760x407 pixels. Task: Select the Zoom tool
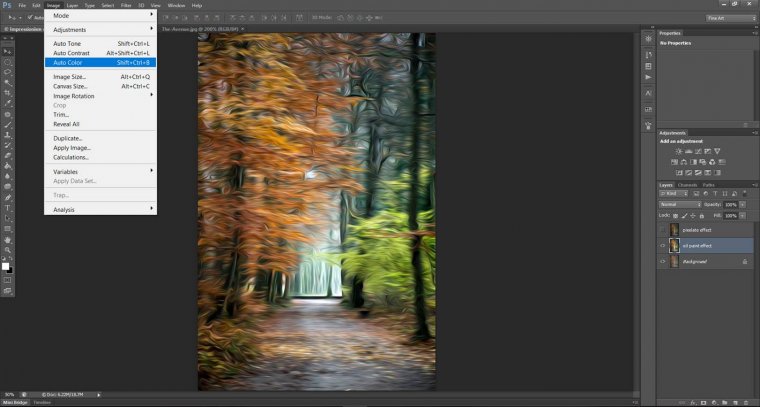(x=7, y=250)
